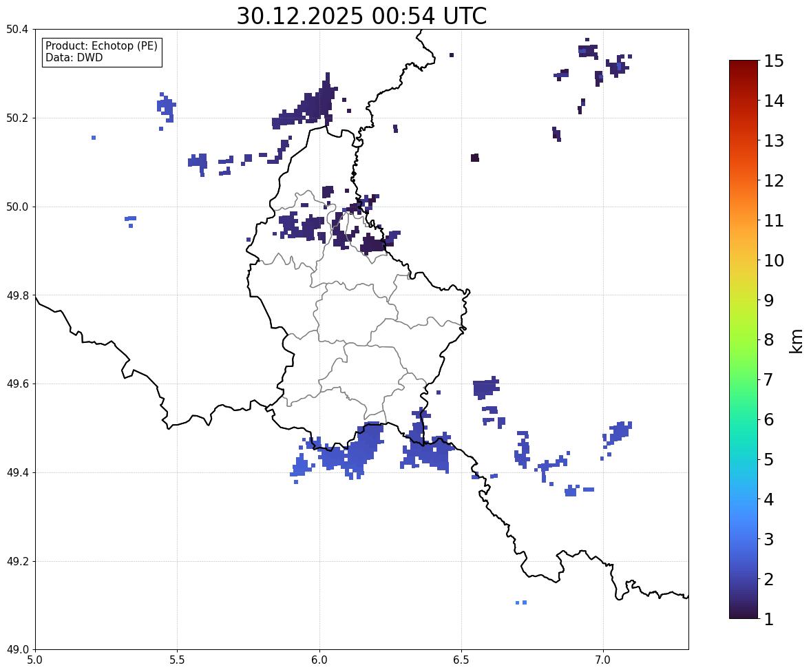
Task: Click the colorbar label '4'
Action: pyautogui.click(x=768, y=499)
